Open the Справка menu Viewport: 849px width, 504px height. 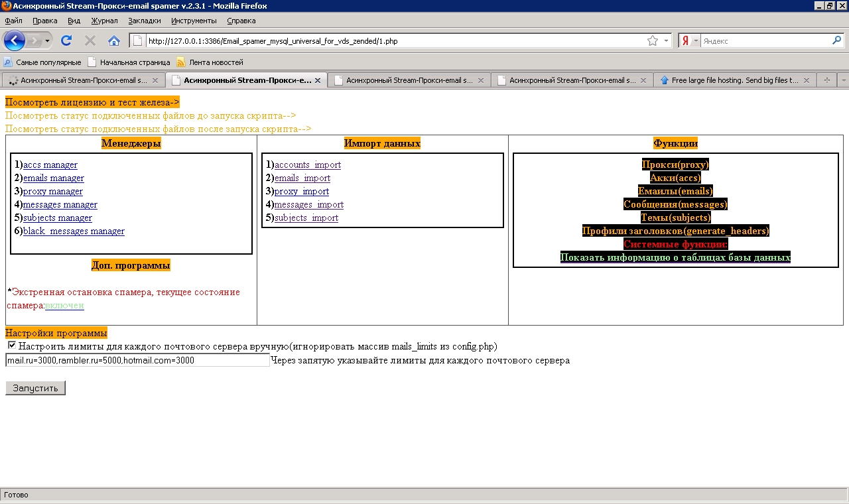coord(241,21)
